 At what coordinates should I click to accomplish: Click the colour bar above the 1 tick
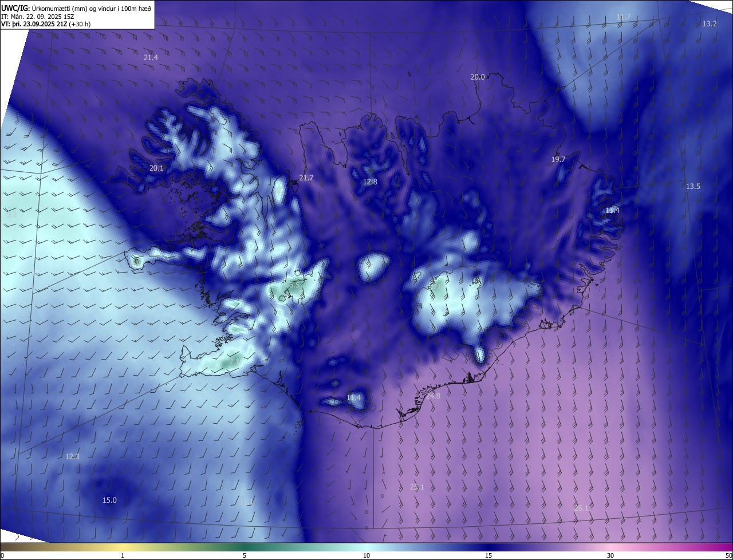[123, 547]
